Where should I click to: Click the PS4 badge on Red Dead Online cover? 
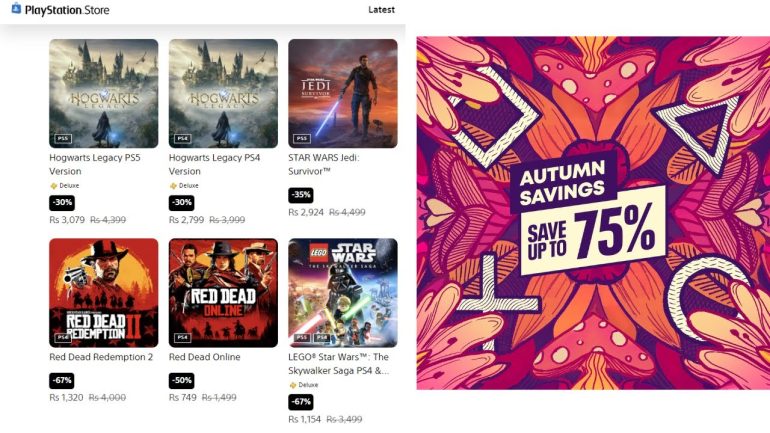[182, 338]
